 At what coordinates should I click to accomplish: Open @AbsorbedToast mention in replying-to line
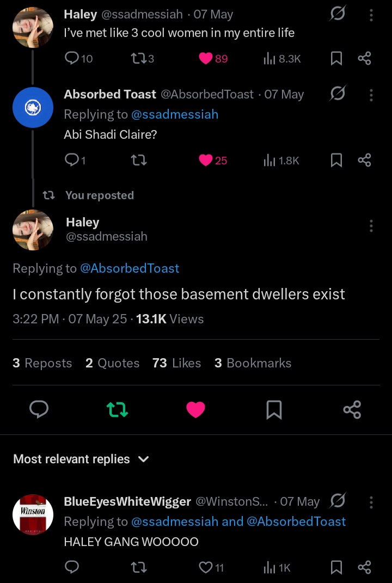[130, 268]
